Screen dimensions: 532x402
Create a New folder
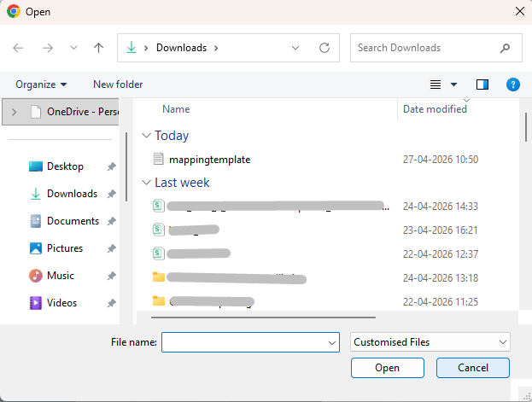click(118, 84)
